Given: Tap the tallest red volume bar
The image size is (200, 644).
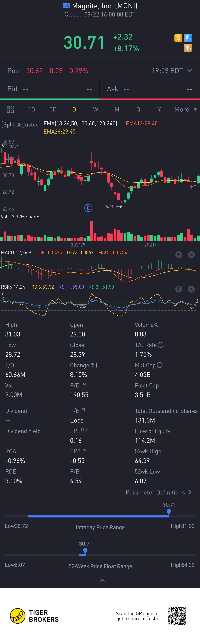Looking at the screenshot, I should [92, 231].
